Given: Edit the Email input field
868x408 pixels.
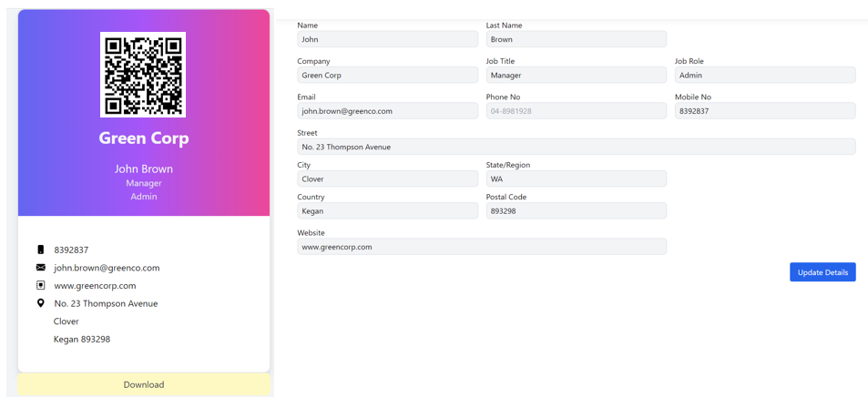Looking at the screenshot, I should click(x=387, y=111).
